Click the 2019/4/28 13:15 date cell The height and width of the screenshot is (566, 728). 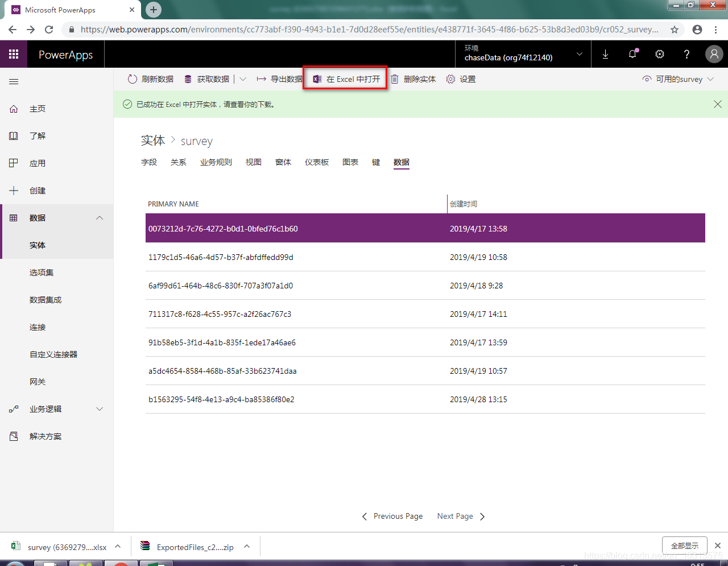click(478, 399)
